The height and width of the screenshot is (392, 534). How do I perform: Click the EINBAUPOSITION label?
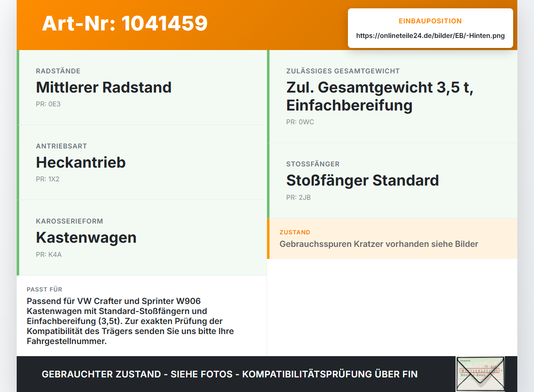431,21
